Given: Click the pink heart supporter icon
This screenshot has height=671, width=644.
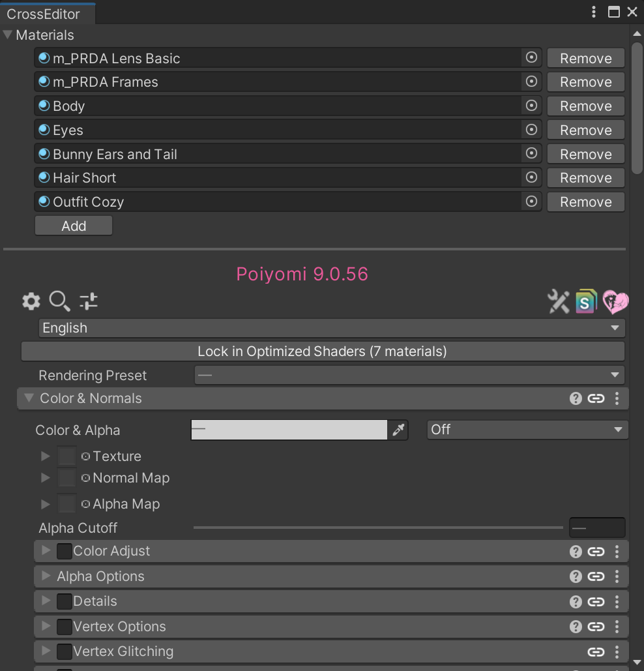Looking at the screenshot, I should tap(615, 302).
